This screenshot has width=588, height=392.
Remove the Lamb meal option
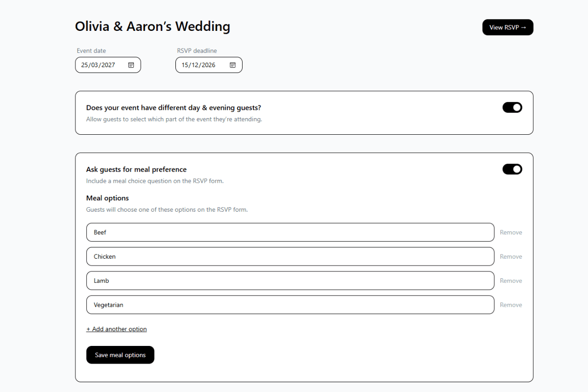[511, 281]
